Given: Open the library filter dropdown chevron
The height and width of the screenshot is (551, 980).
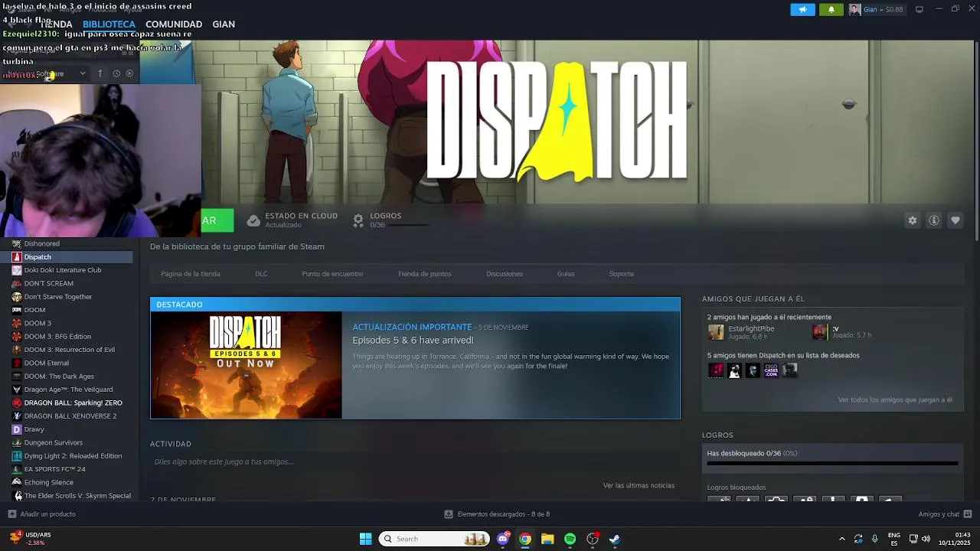Looking at the screenshot, I should (83, 73).
